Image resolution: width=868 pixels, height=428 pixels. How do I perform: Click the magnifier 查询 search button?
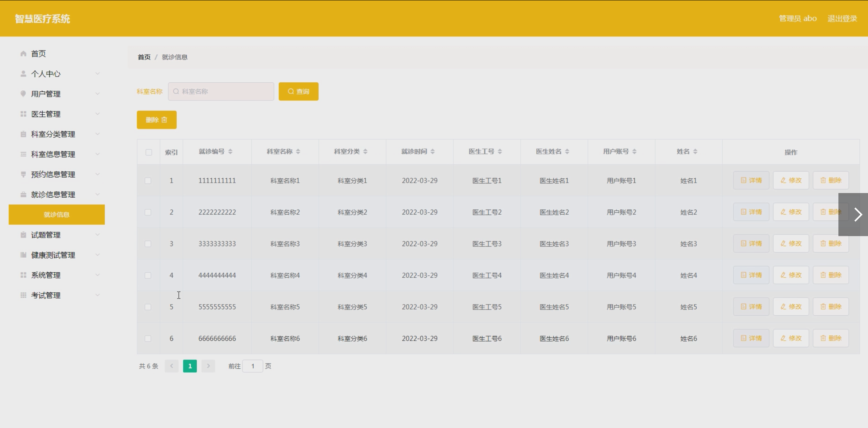pos(298,92)
